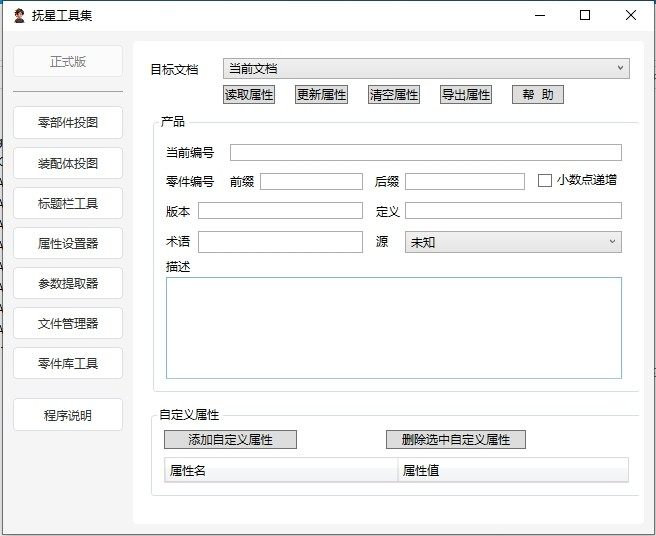Image resolution: width=656 pixels, height=536 pixels.
Task: Minimize the 抚星工具集 window
Action: pos(540,15)
